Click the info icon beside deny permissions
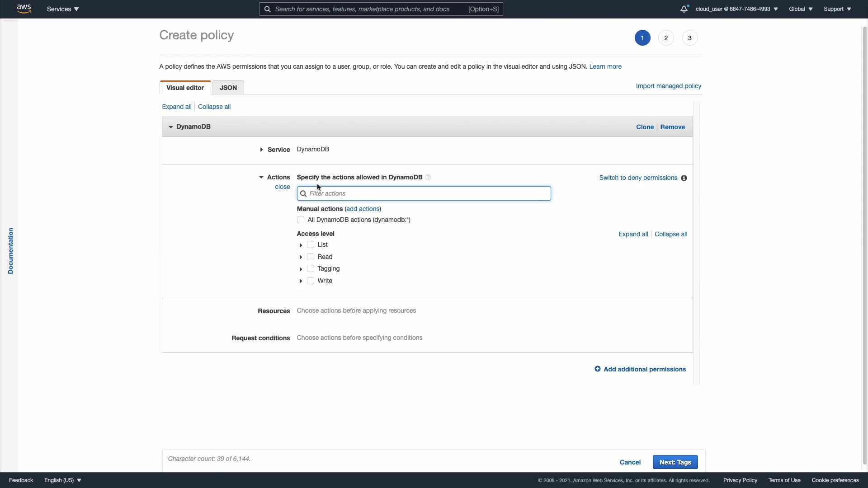868x488 pixels. pyautogui.click(x=684, y=178)
